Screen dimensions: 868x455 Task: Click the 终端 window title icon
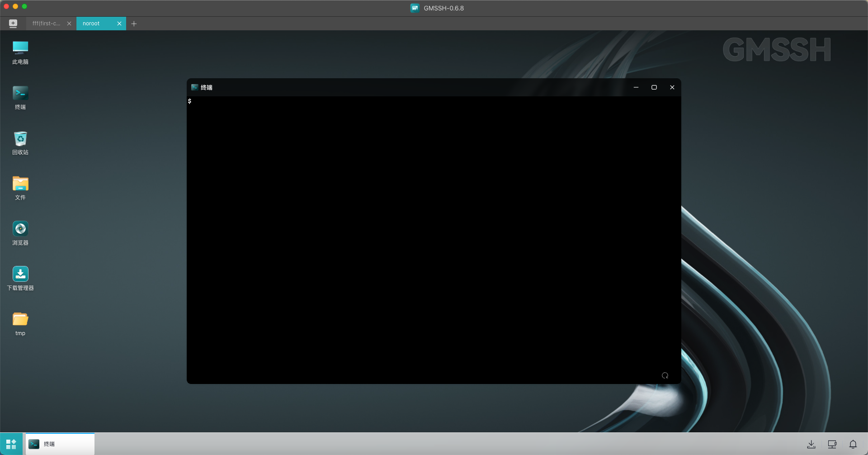click(x=195, y=87)
